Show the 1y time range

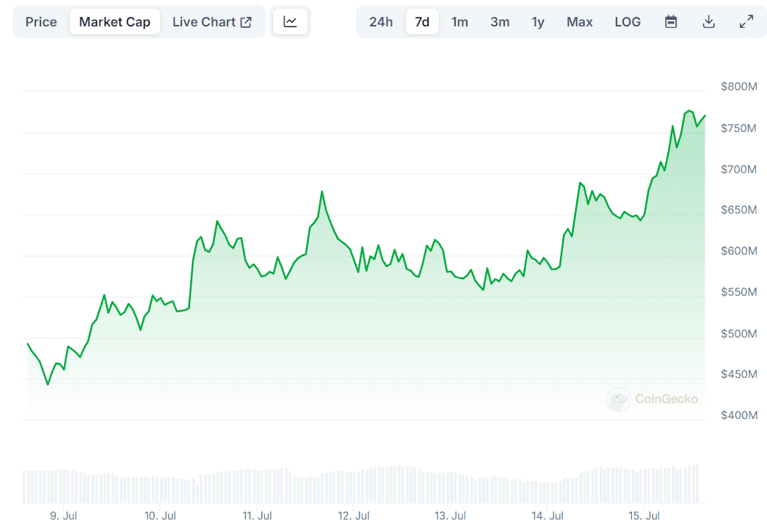[x=538, y=22]
